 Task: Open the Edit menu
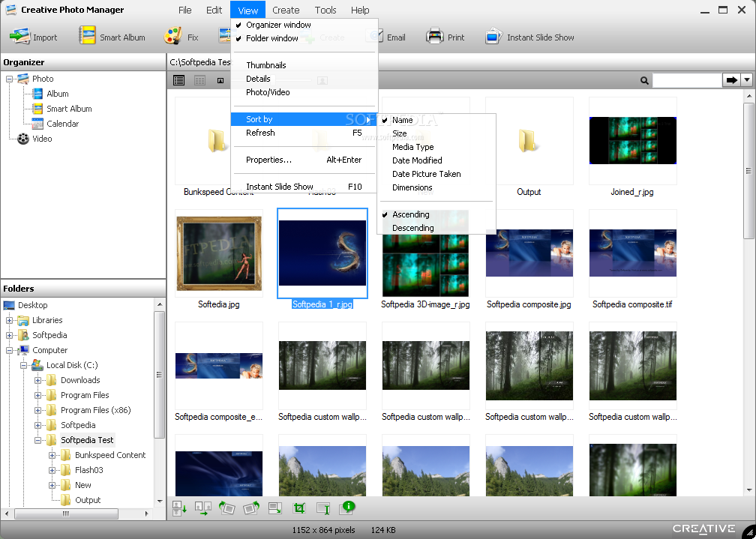point(214,10)
